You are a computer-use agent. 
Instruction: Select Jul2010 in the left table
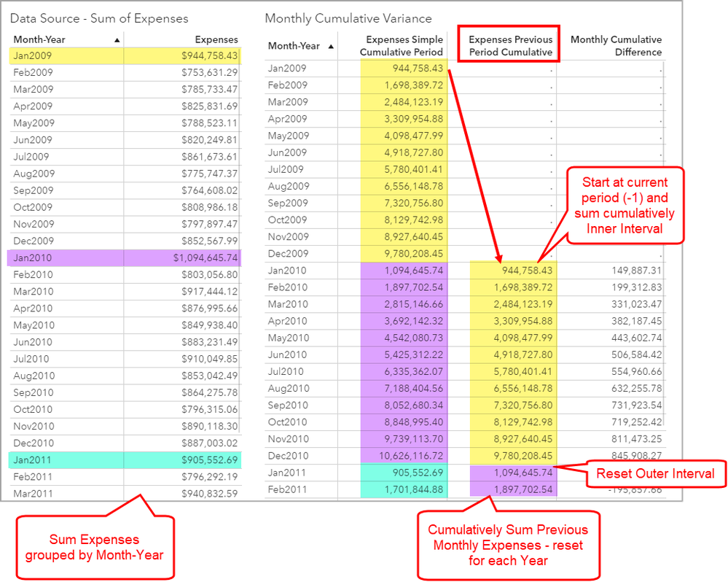[x=31, y=359]
